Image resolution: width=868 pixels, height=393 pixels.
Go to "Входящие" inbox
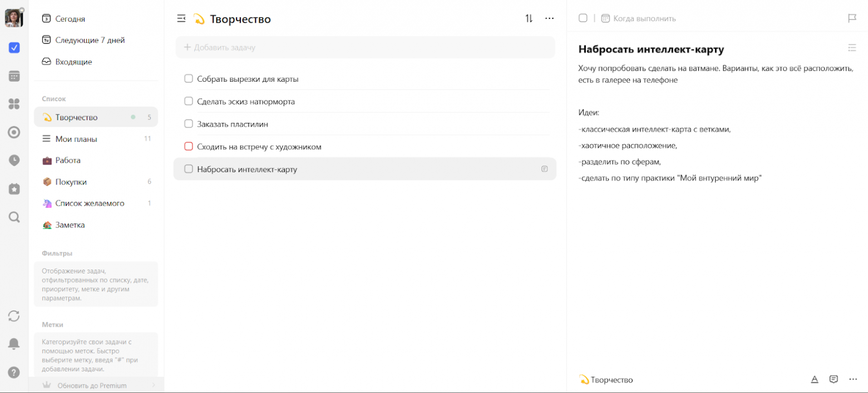tap(73, 62)
